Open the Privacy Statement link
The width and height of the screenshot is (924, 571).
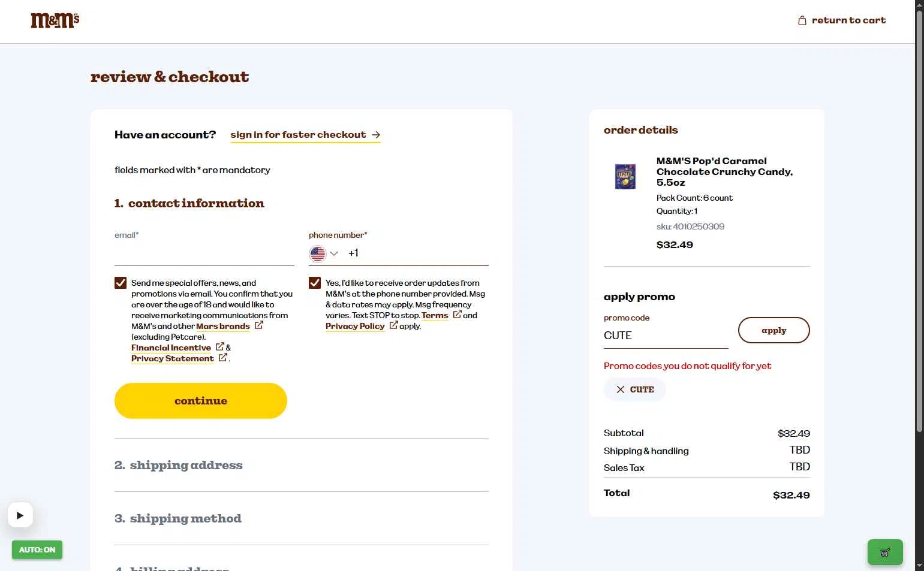173,358
